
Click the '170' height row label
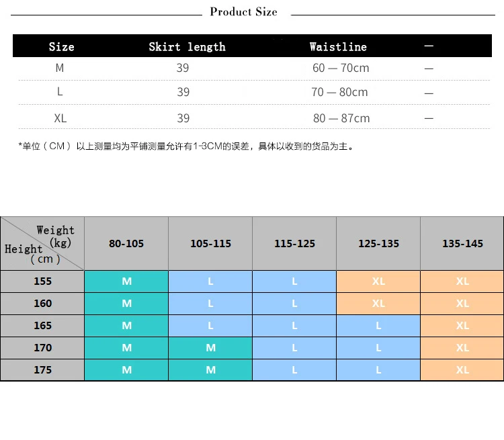[42, 348]
